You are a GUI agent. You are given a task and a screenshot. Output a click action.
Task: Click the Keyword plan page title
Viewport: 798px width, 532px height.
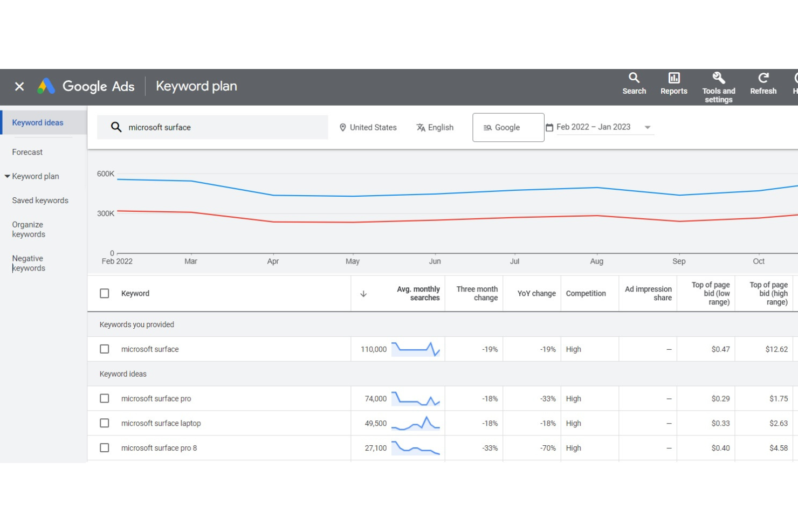pos(196,86)
